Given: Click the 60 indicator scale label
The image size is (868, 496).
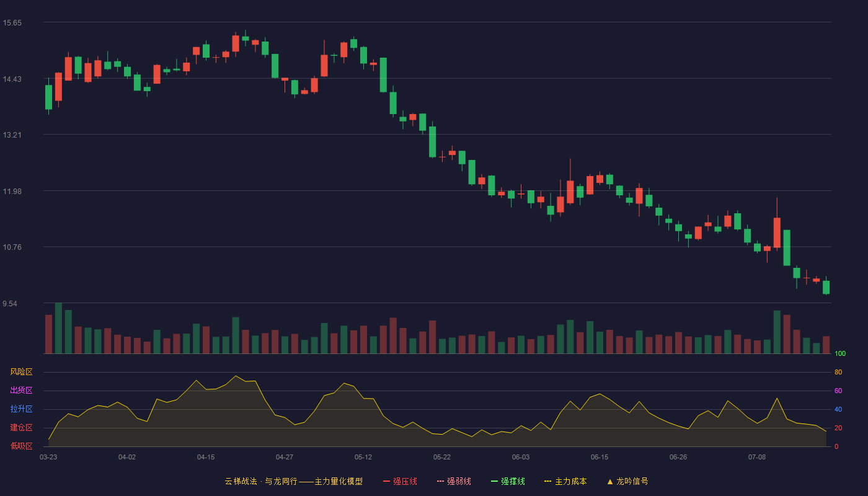Looking at the screenshot, I should pos(838,391).
